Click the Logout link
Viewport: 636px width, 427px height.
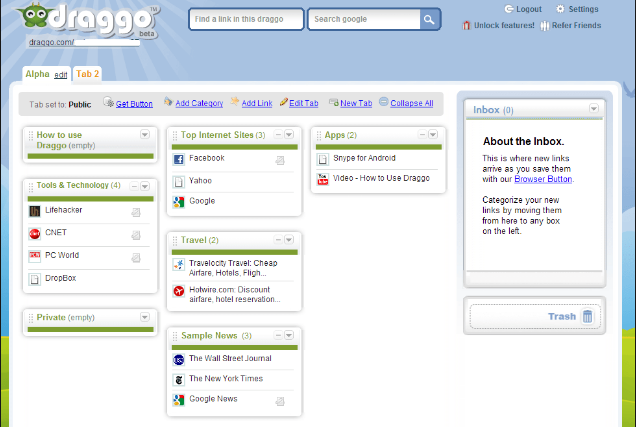pos(529,9)
